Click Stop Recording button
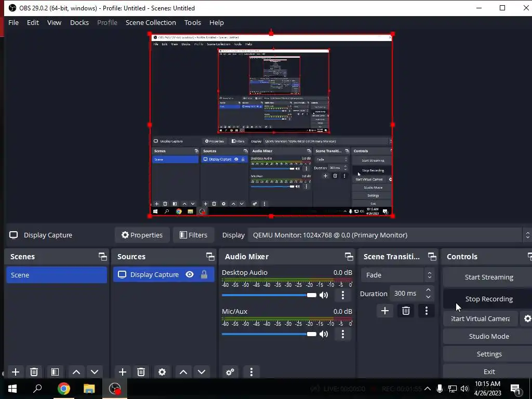The image size is (532, 399). click(488, 299)
